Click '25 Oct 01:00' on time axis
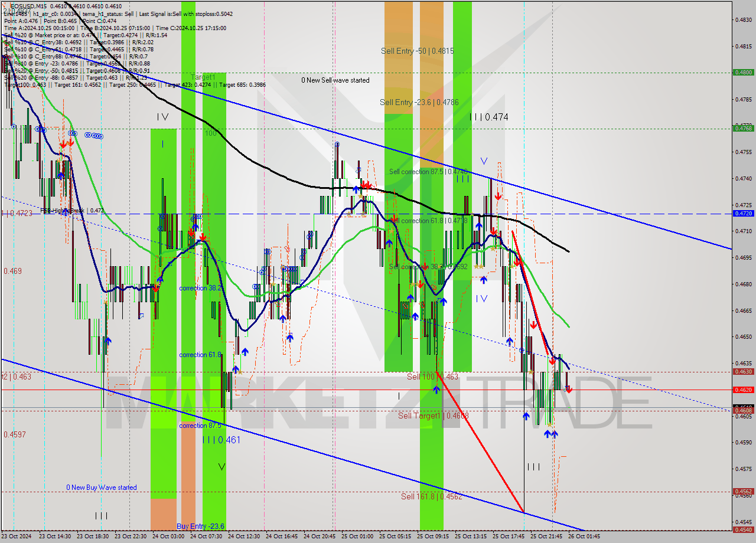Screen dimensions: 756x543 pos(357,537)
